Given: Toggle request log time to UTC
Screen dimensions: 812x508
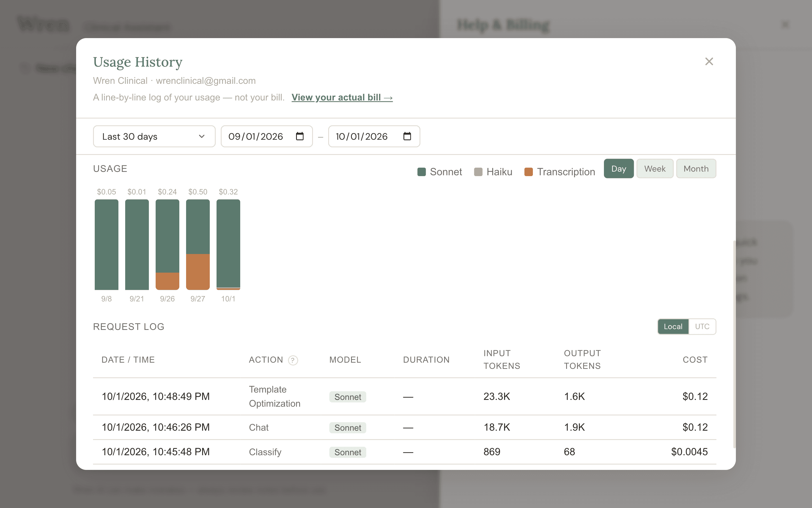Looking at the screenshot, I should [702, 327].
